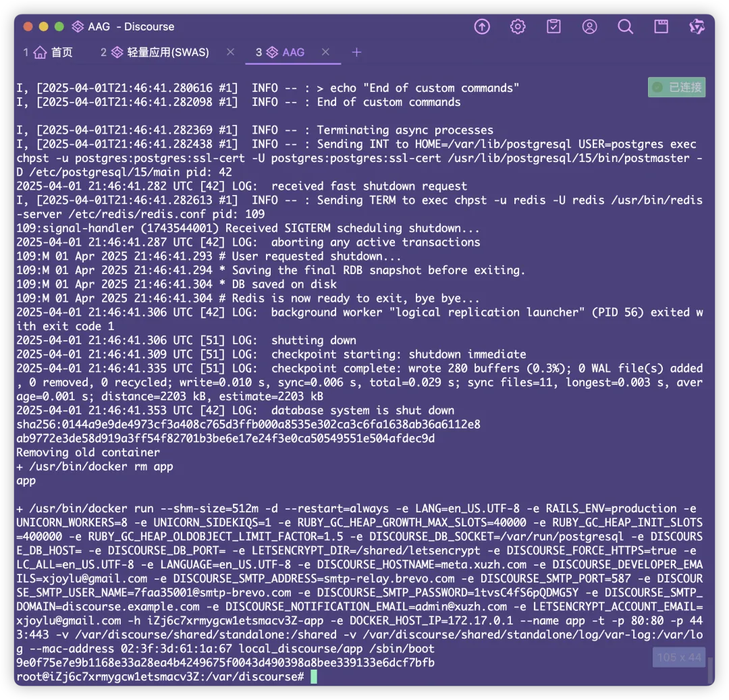Go to the 首页 home tab

click(x=61, y=52)
